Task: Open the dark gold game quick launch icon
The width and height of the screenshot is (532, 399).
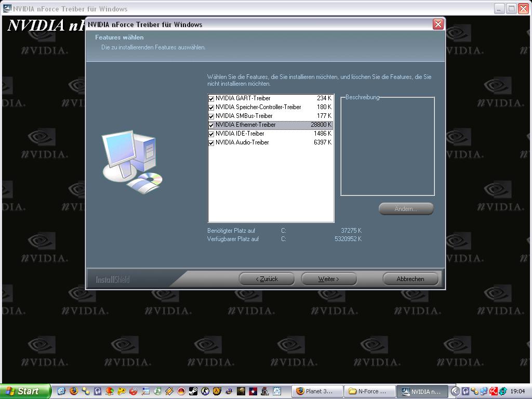Action: point(241,391)
